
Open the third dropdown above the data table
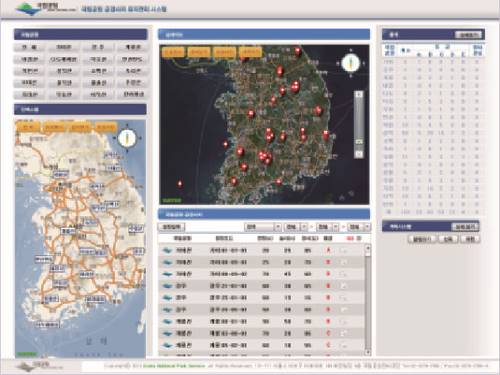tap(327, 227)
